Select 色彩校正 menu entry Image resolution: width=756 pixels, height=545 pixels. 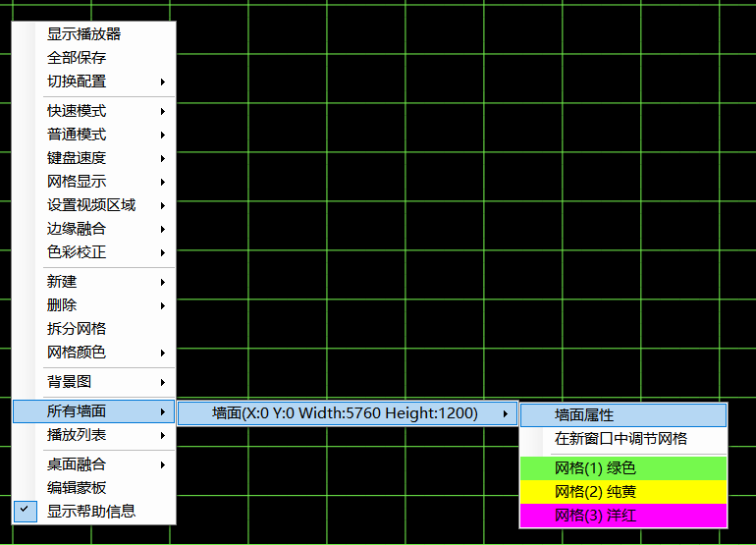tap(77, 252)
